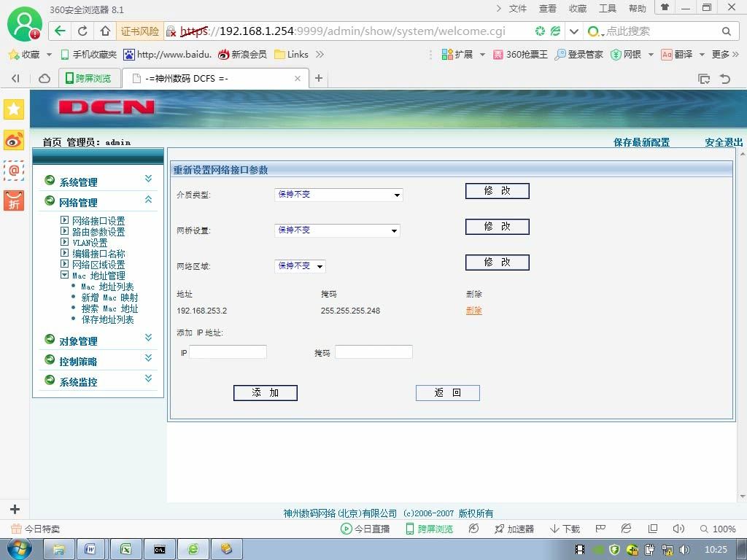Viewport: 747px width, 560px height.
Task: Click 修改 button for 网络区域
Action: (x=498, y=262)
